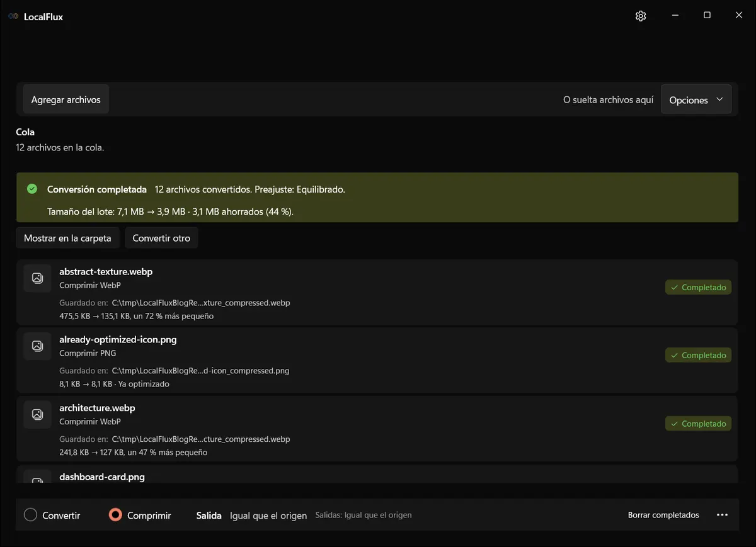Select the dashboard-card.png file name

(102, 477)
